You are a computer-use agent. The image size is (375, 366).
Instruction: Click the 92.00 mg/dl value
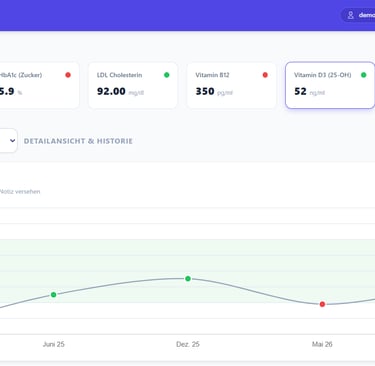(120, 91)
